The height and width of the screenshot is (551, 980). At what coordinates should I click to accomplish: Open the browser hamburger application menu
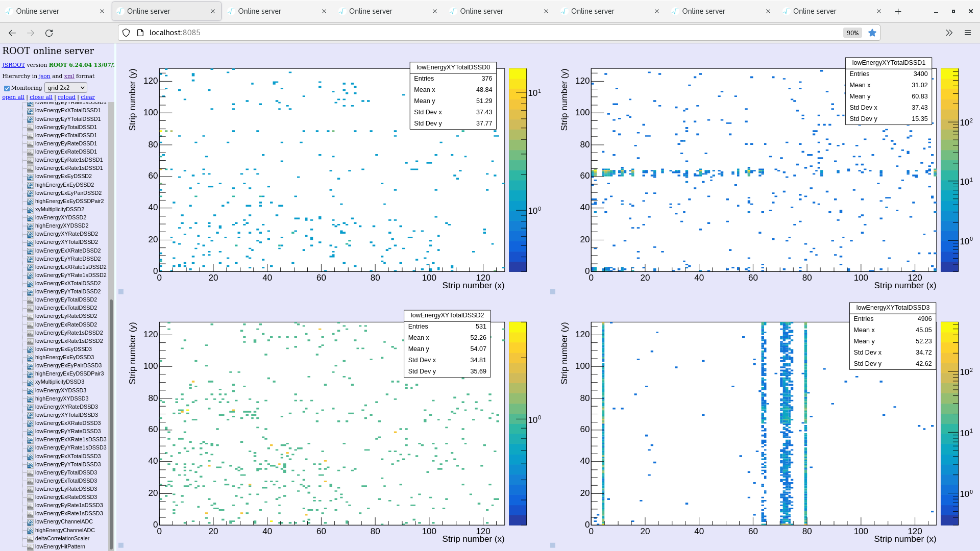[967, 33]
